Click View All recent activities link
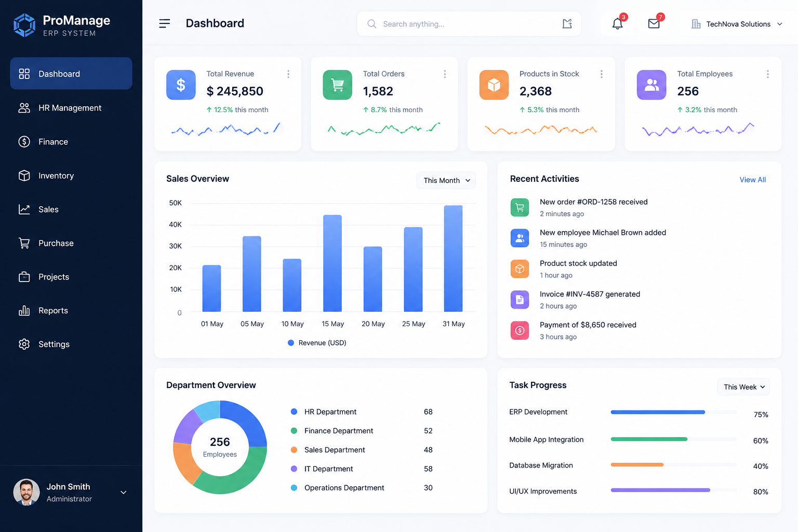Screen dimensions: 798x532 [x=752, y=180]
